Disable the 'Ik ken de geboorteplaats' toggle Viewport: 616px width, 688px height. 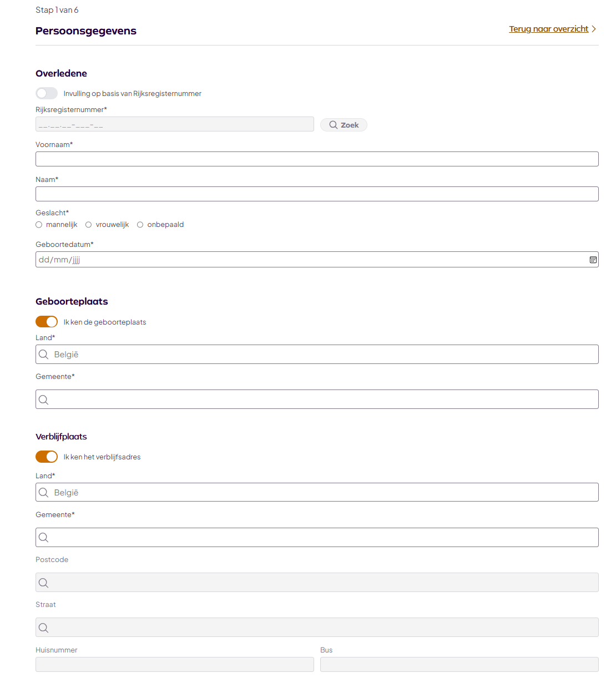pyautogui.click(x=47, y=322)
